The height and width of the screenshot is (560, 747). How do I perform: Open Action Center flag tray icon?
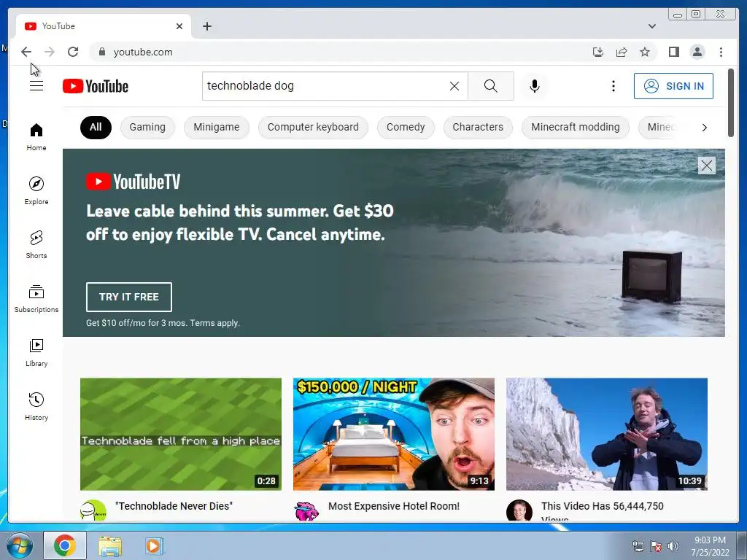click(656, 546)
